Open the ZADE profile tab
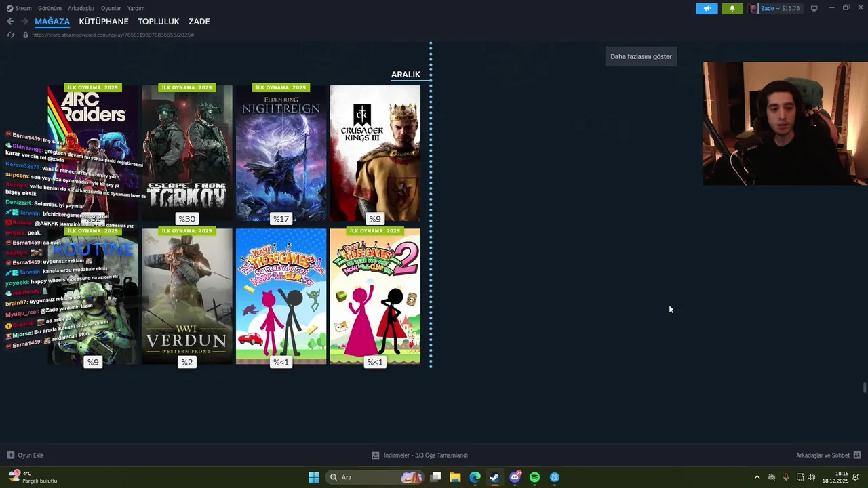 tap(199, 22)
